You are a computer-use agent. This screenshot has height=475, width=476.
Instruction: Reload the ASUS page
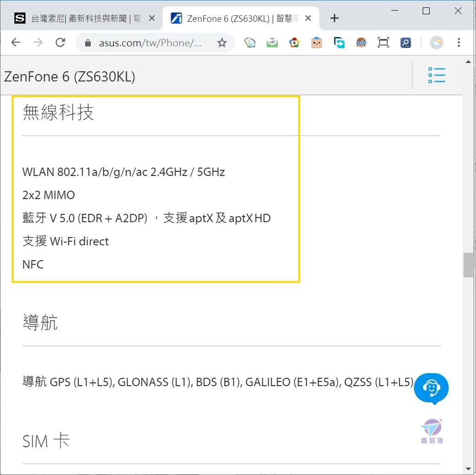point(60,42)
